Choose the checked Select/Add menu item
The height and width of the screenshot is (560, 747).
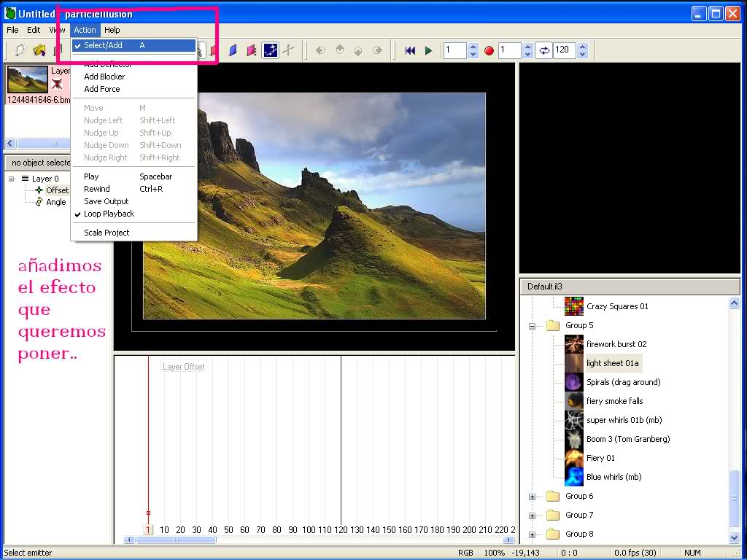(x=134, y=45)
